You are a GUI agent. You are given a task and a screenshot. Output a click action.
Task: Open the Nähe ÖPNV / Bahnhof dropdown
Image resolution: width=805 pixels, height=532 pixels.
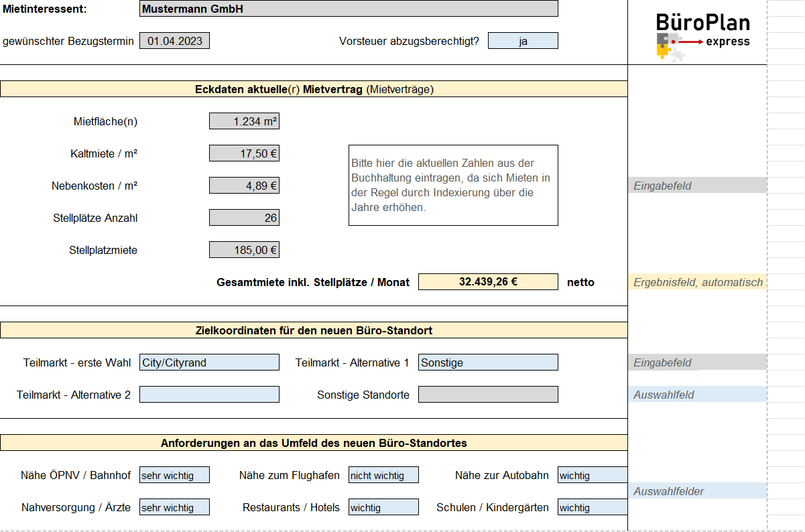coord(174,475)
